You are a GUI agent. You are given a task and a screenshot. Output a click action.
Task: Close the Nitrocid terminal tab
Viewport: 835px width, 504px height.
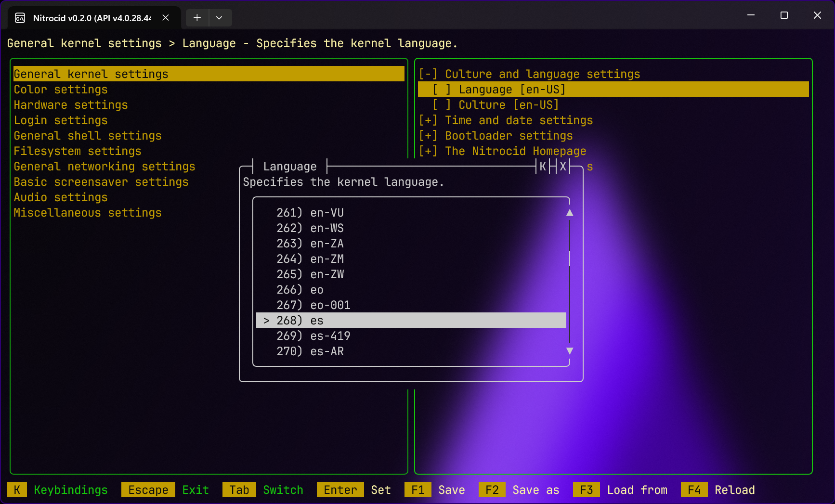pyautogui.click(x=166, y=18)
